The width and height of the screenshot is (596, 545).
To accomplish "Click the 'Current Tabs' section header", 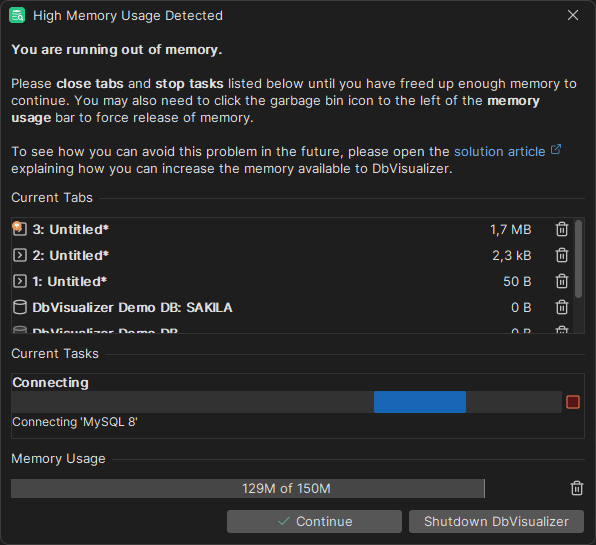I will click(52, 198).
